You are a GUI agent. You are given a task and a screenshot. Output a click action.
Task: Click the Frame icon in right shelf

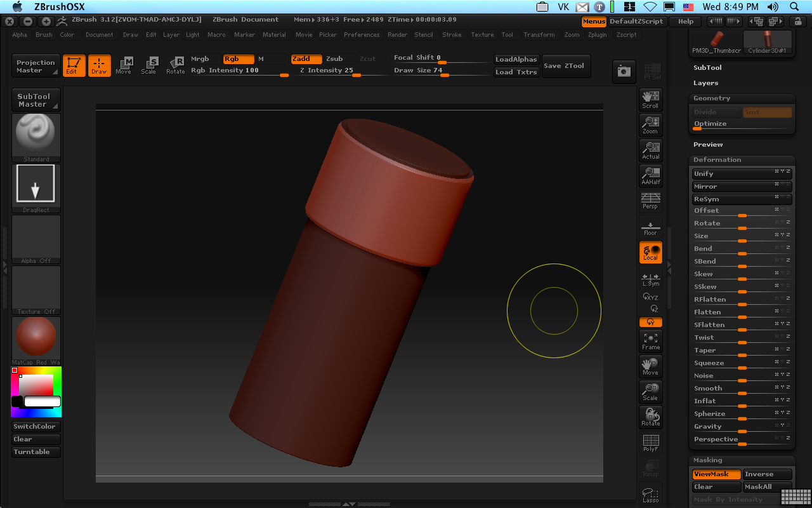point(650,341)
